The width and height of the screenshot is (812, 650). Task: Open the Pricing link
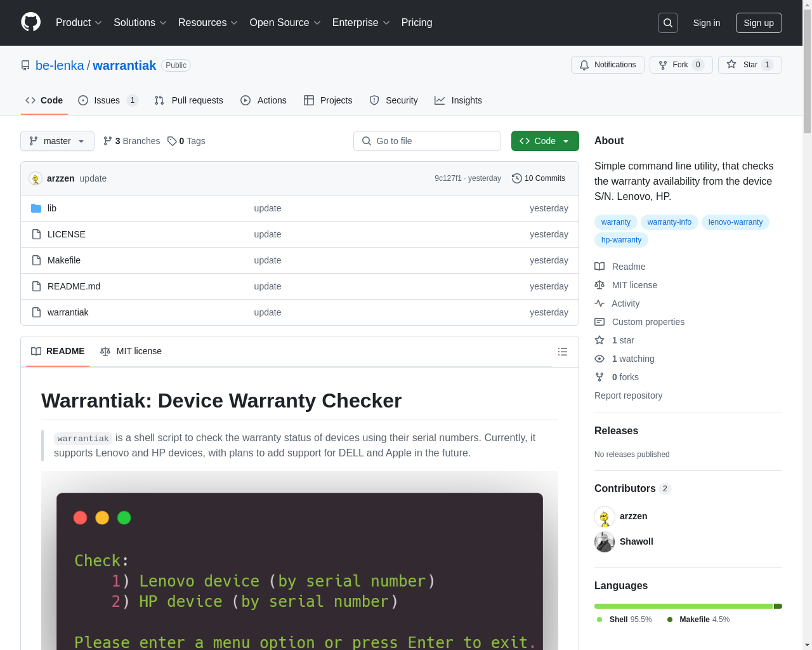[417, 23]
